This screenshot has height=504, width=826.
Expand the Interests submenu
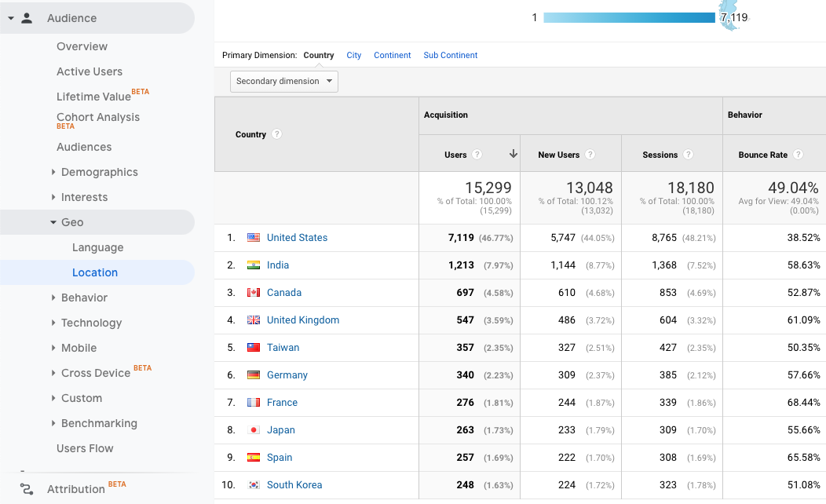click(x=53, y=197)
